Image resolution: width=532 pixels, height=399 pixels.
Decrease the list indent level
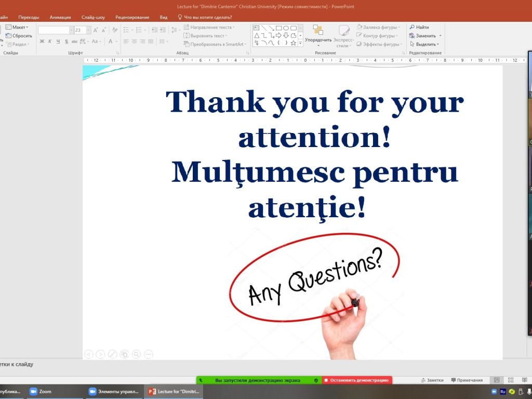pos(154,30)
